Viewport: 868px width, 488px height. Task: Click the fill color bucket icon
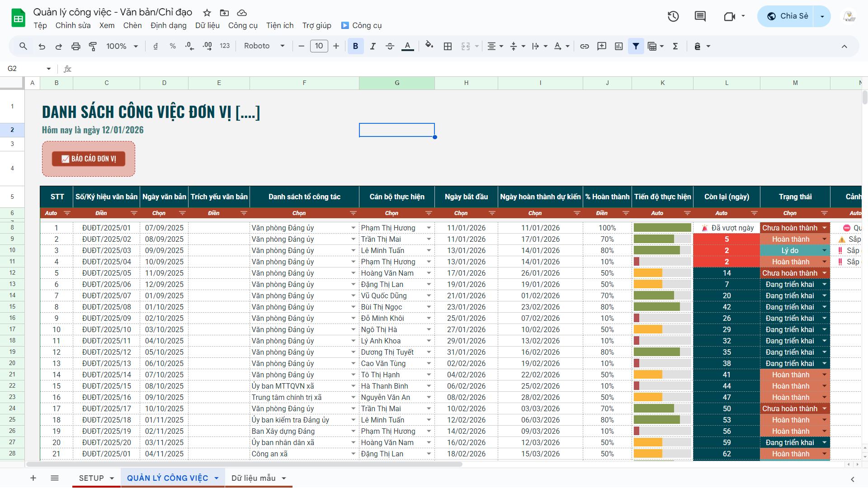point(429,46)
